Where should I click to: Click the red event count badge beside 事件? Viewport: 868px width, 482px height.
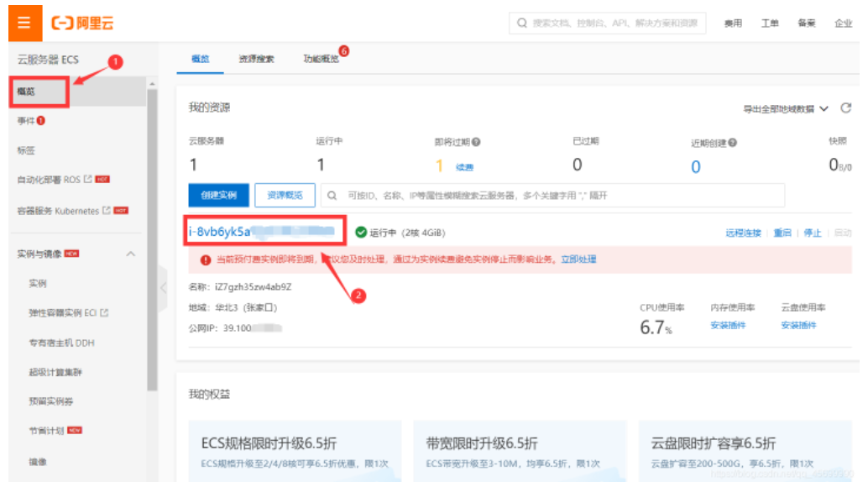pos(41,120)
